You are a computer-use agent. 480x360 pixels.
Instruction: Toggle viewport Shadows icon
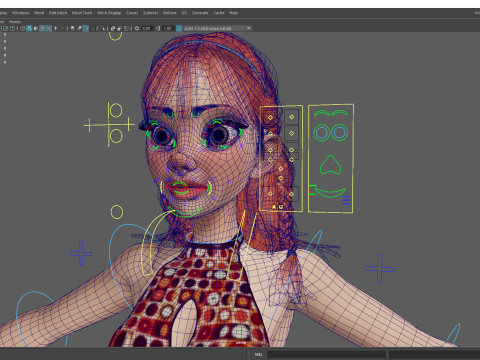(62, 28)
